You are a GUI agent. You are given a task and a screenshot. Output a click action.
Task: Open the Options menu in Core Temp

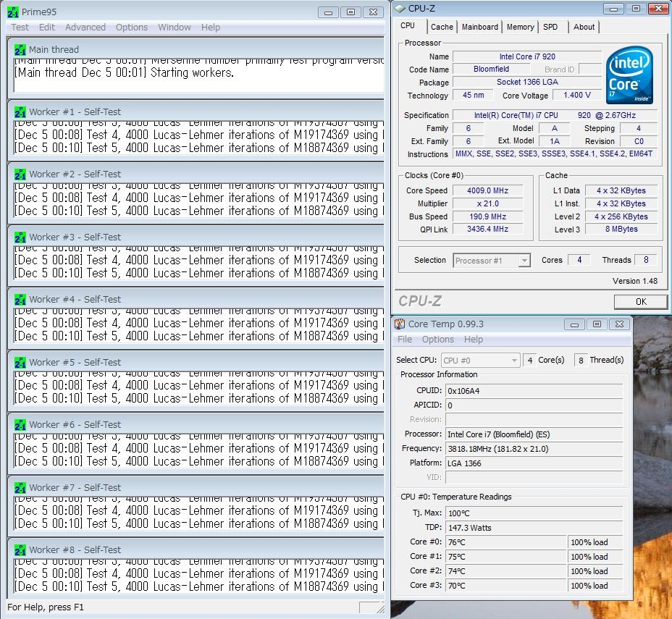pos(437,340)
